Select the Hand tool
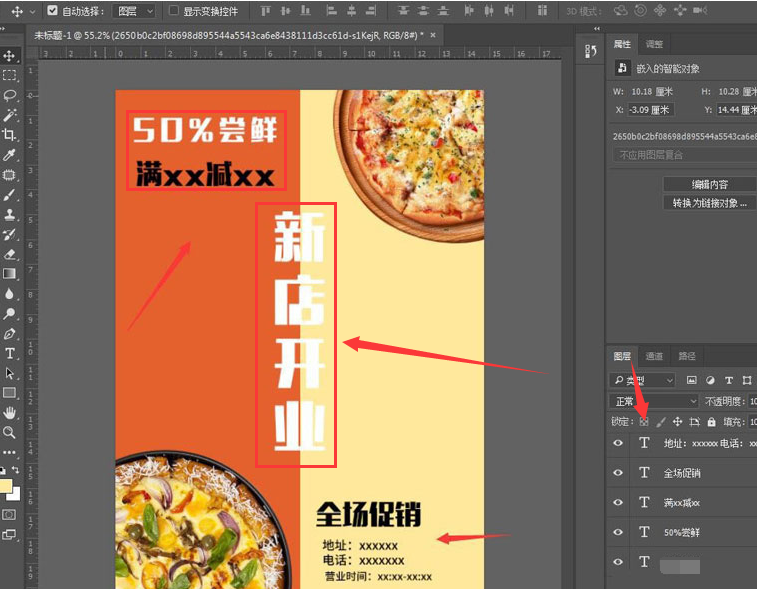The image size is (757, 589). coord(10,412)
